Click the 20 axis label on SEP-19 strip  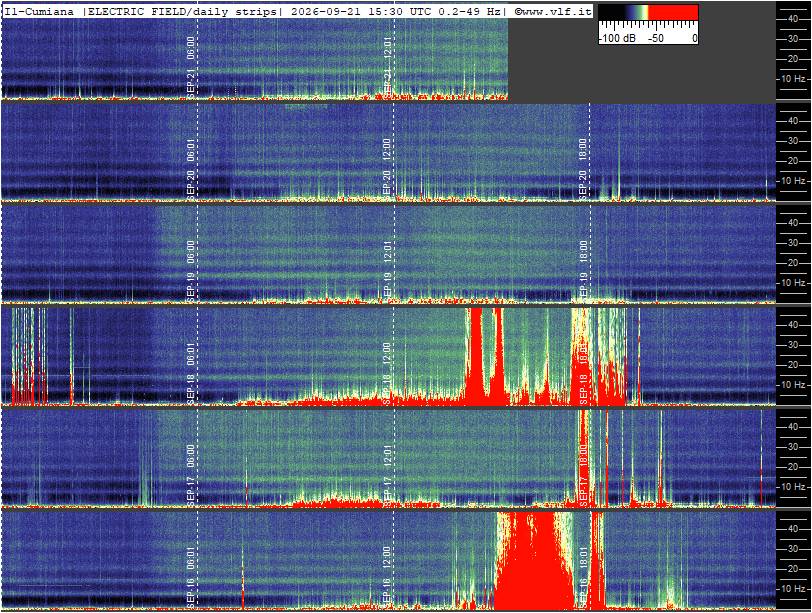pos(792,262)
